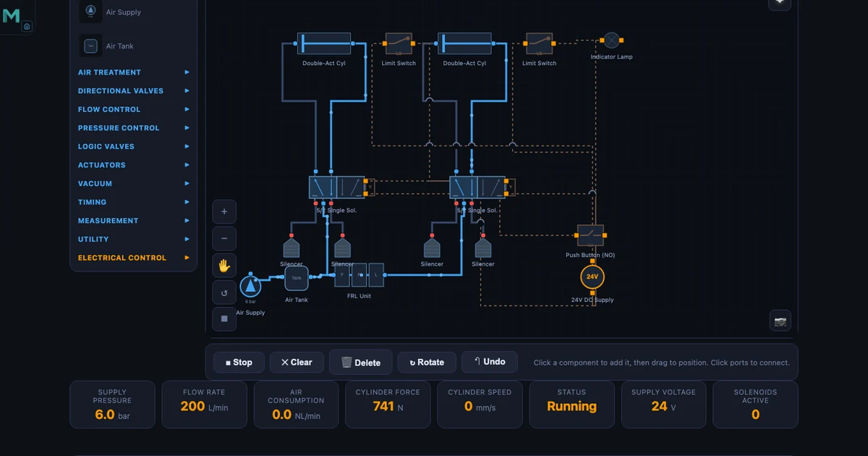Click the M logo
Image resolution: width=868 pixels, height=456 pixels.
point(11,16)
